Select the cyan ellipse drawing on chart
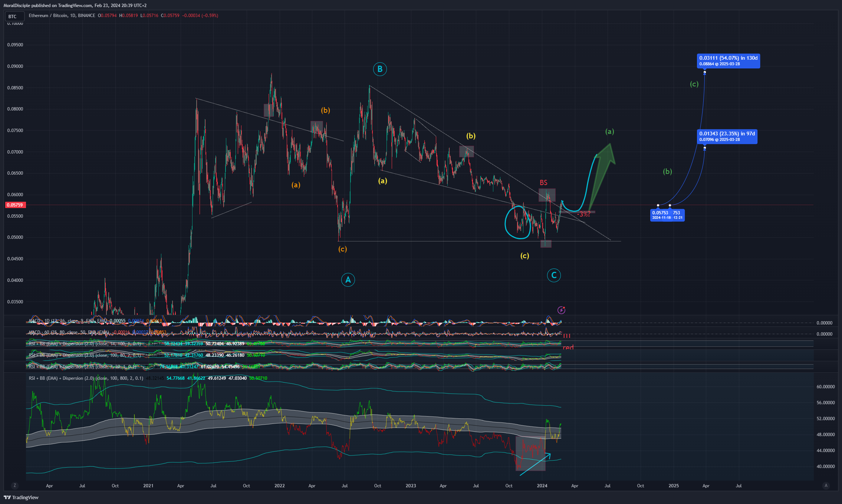Viewport: 842px width, 504px height. pyautogui.click(x=519, y=223)
